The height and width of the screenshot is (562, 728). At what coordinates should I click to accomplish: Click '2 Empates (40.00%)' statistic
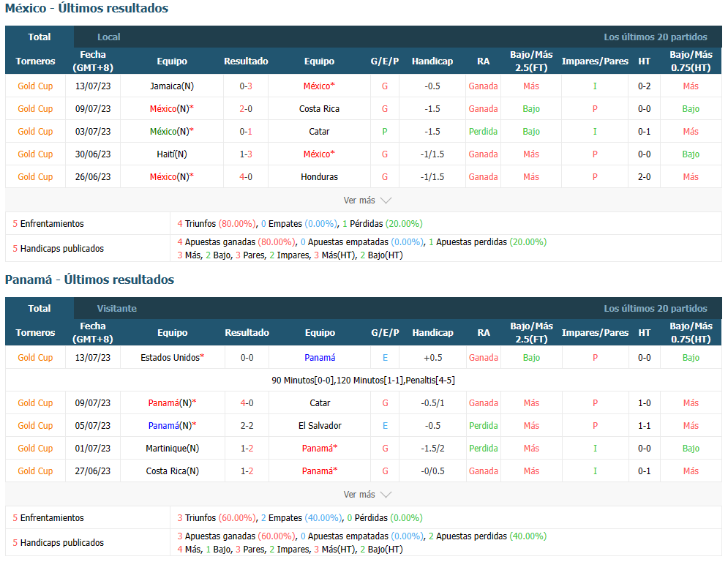[301, 517]
